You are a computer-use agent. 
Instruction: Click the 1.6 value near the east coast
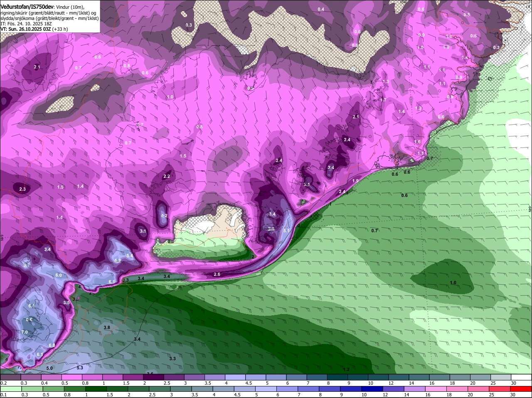click(417, 142)
